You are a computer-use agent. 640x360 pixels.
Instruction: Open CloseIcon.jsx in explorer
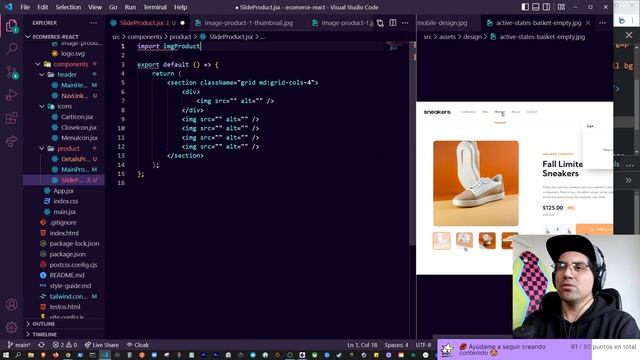78,127
